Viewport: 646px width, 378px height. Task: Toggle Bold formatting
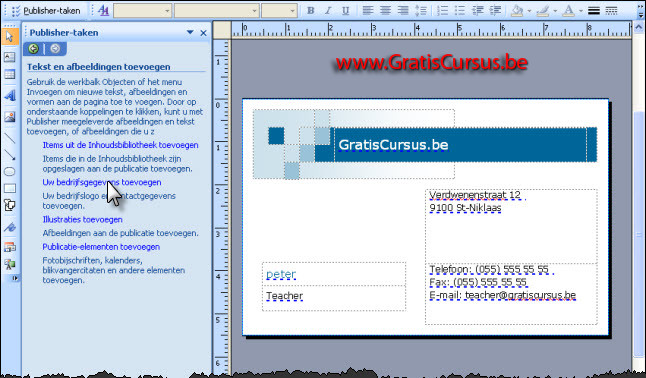click(x=311, y=11)
